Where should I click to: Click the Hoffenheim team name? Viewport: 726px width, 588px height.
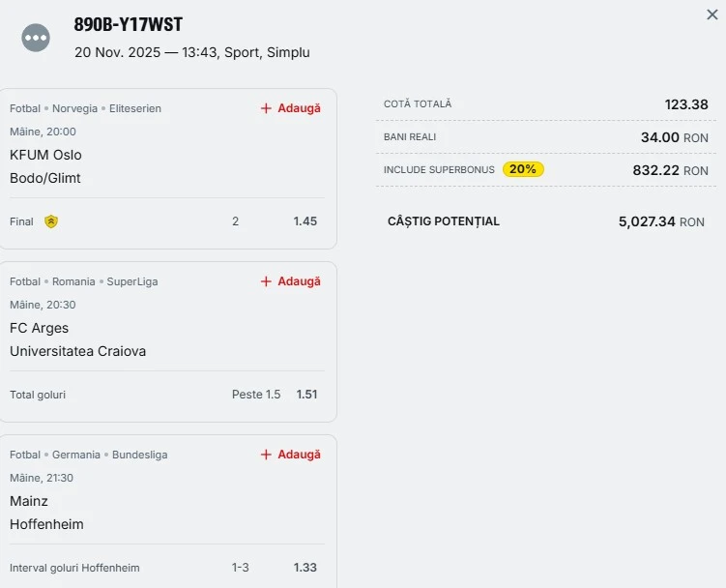point(46,524)
